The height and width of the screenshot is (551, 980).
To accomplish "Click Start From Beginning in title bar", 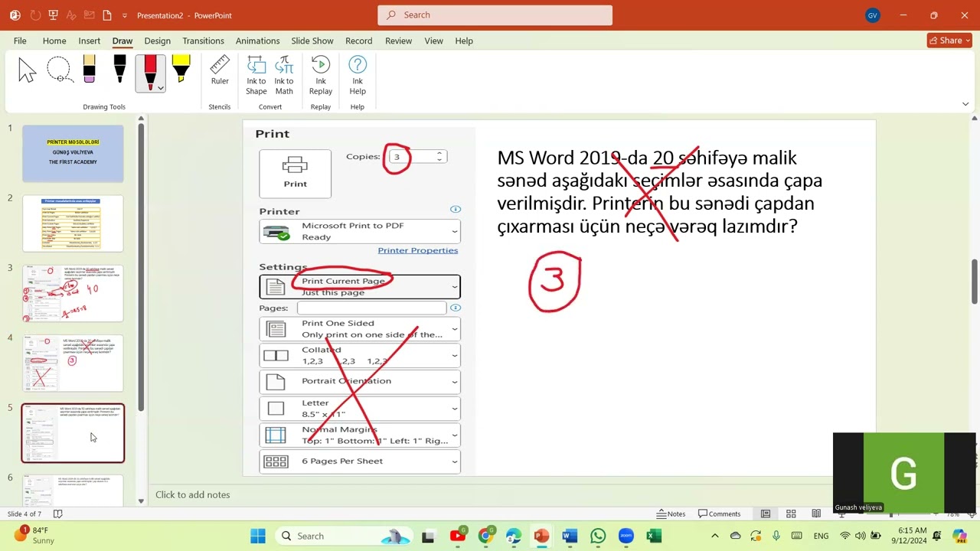I will pyautogui.click(x=53, y=15).
